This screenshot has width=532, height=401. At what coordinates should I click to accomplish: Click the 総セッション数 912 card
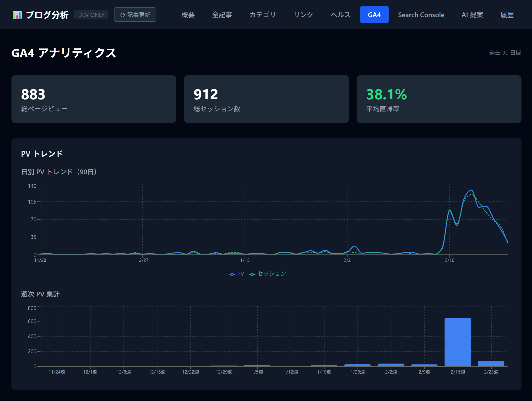click(x=266, y=99)
